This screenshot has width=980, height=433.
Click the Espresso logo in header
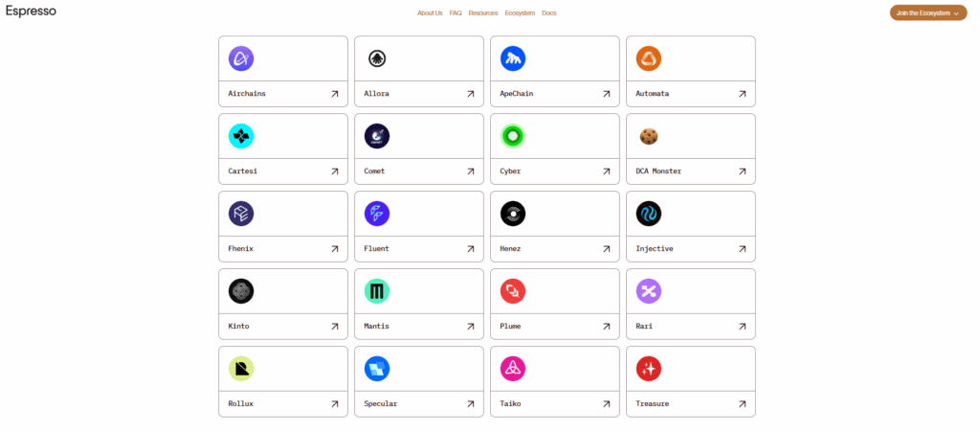click(x=32, y=11)
